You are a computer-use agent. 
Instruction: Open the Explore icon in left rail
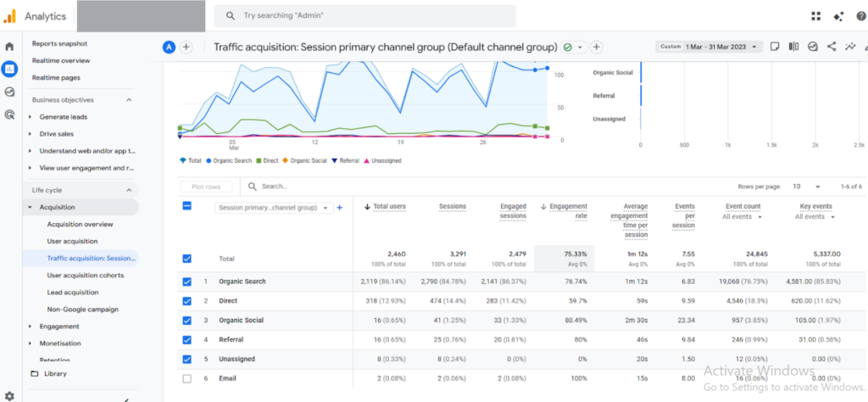(x=9, y=92)
